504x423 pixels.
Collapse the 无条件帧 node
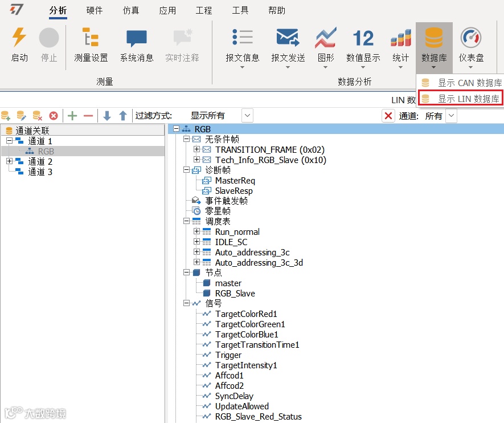click(186, 139)
